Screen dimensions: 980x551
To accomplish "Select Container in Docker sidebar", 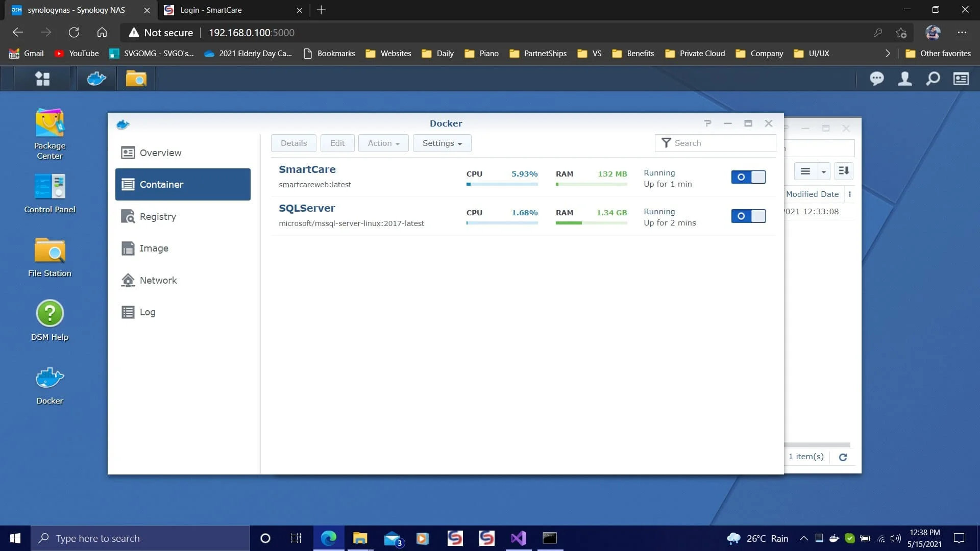I will pyautogui.click(x=183, y=184).
